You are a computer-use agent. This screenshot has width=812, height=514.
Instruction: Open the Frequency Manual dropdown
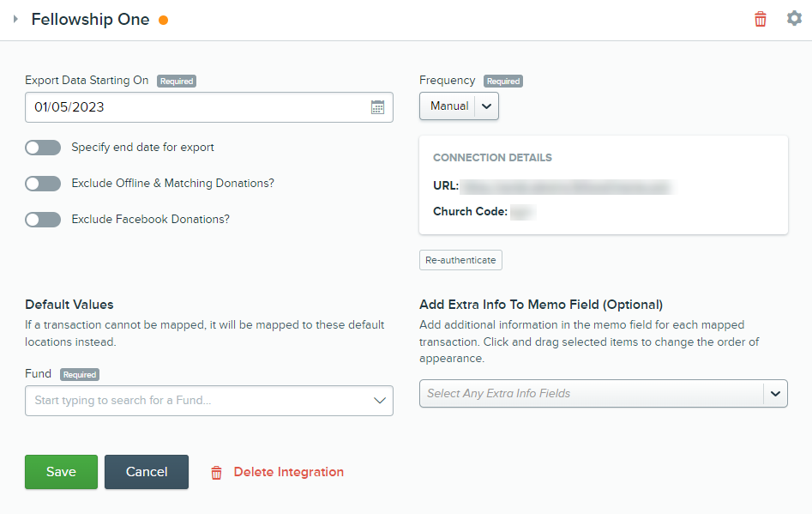coord(459,106)
